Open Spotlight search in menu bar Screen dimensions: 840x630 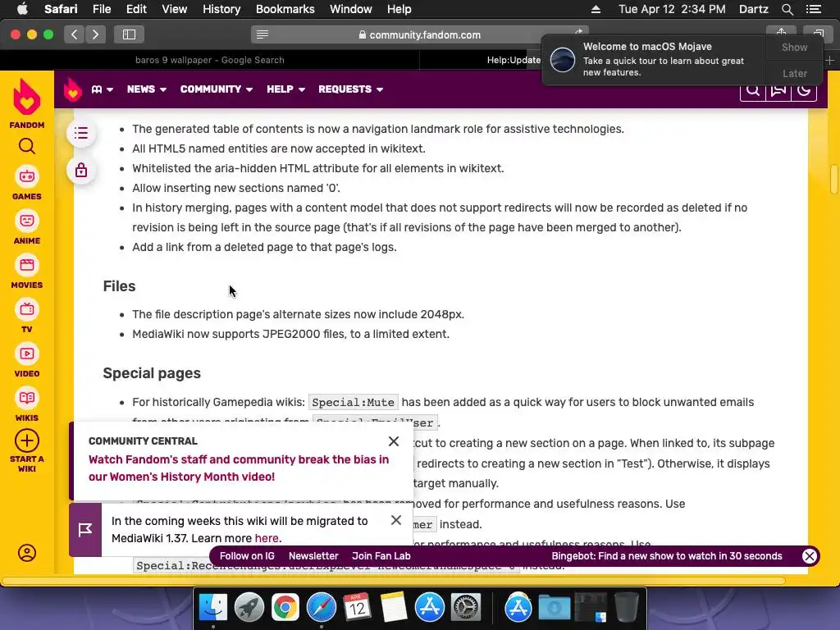click(x=787, y=9)
